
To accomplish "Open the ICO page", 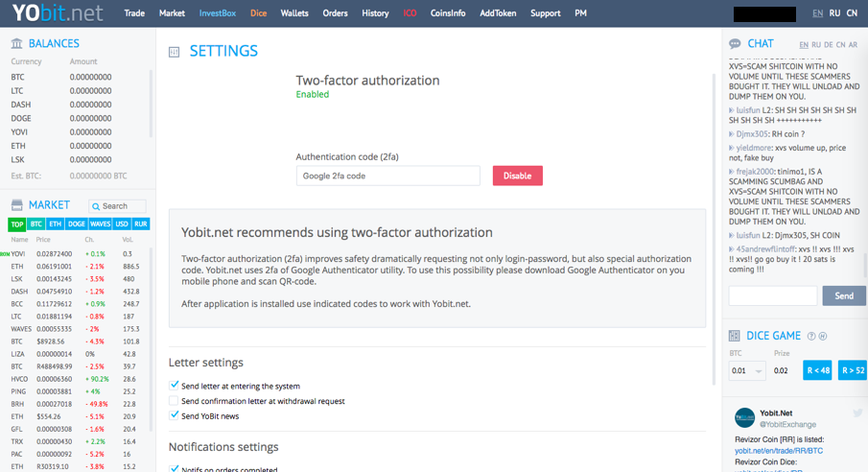I will click(x=410, y=12).
